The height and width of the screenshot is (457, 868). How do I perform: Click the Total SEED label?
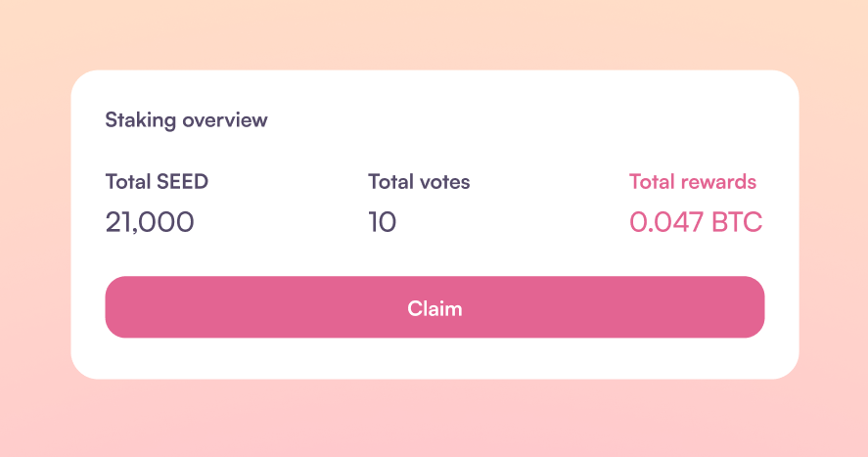coord(157,181)
